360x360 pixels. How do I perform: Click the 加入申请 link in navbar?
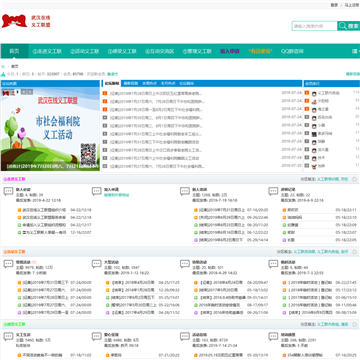point(230,51)
